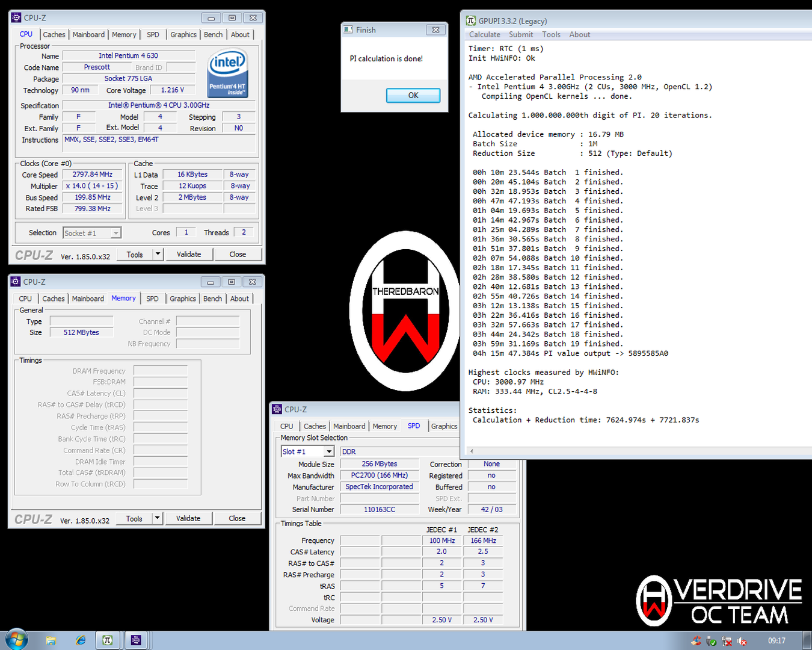Image resolution: width=812 pixels, height=650 pixels.
Task: Click the Manufacturer value SpecTek Incorporated
Action: coord(380,487)
